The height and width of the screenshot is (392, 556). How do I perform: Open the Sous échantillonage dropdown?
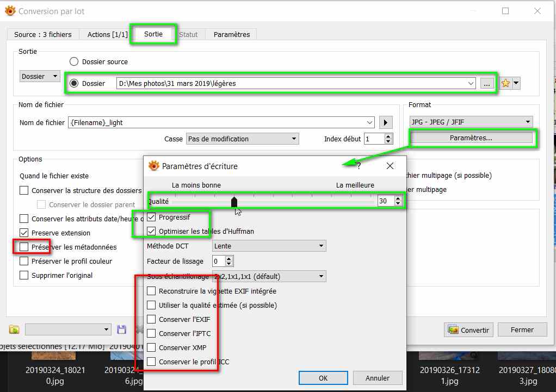tap(269, 276)
